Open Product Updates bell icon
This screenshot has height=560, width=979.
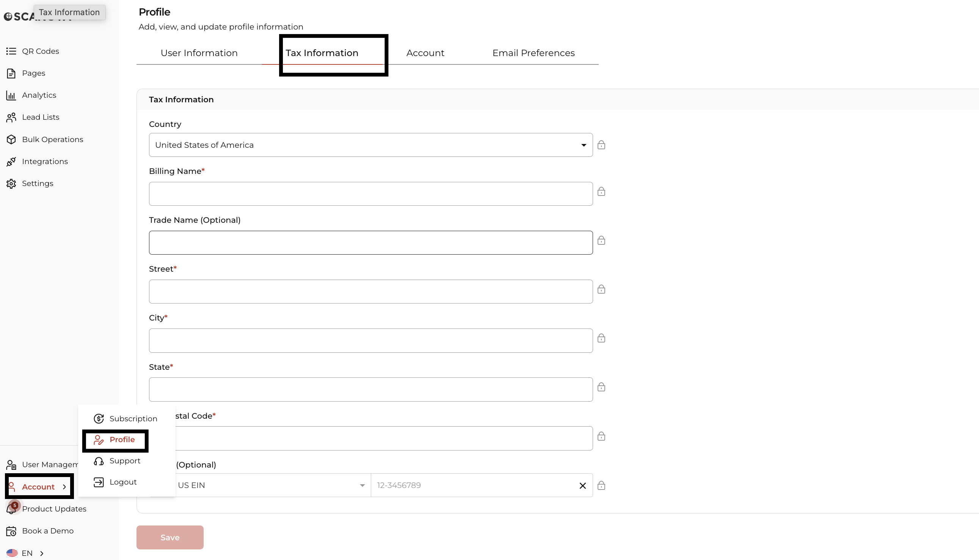tap(11, 508)
